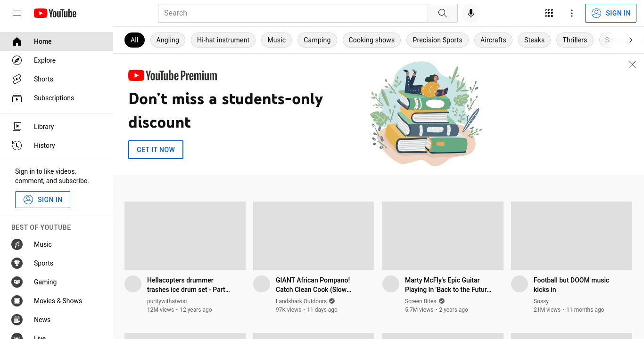Open the Explore sidebar entry
This screenshot has height=339, width=644.
[x=57, y=60]
